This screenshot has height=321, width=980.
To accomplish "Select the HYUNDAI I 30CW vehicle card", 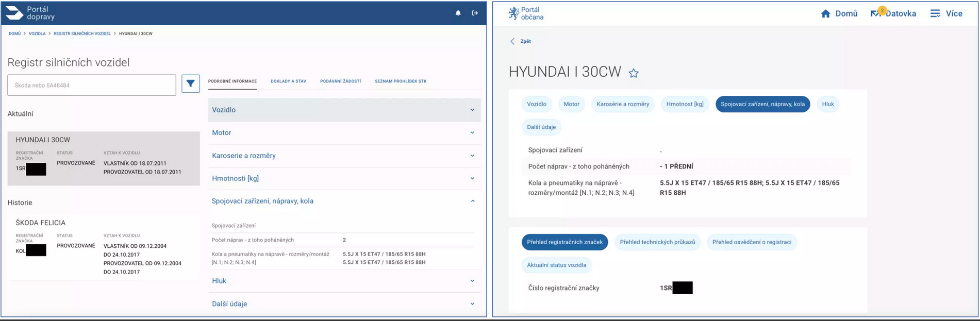I will pos(104,158).
